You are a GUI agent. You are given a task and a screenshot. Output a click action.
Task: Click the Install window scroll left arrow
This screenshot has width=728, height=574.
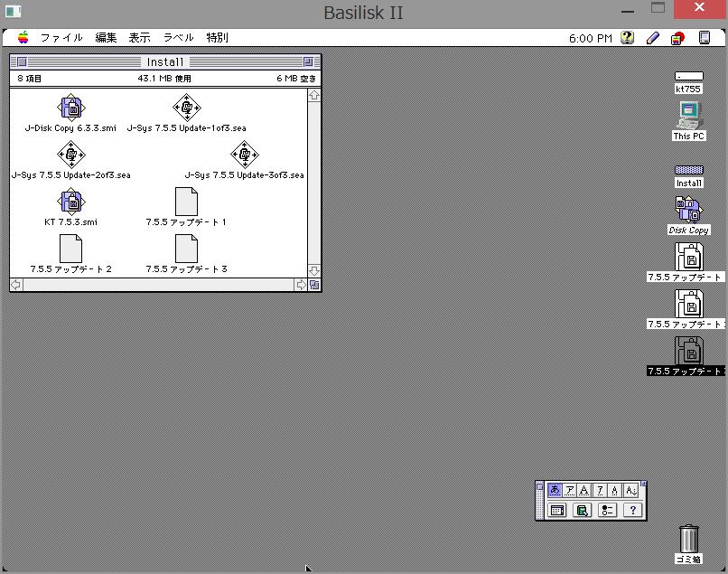(x=16, y=285)
